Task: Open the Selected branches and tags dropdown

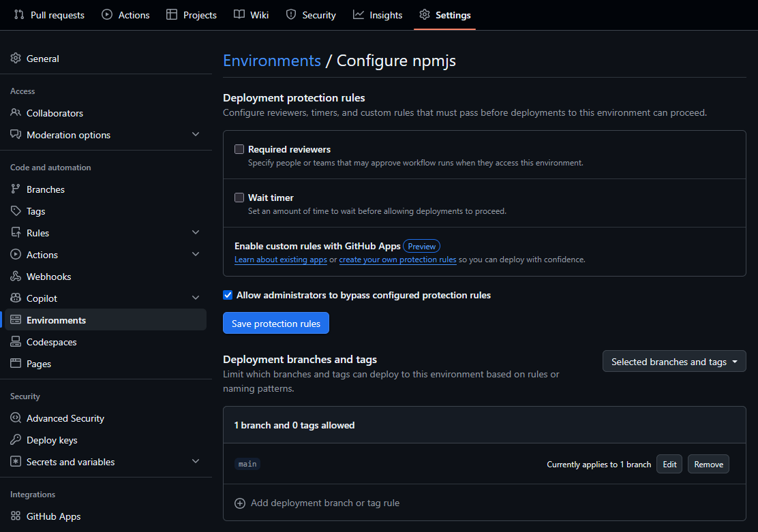Action: 673,361
